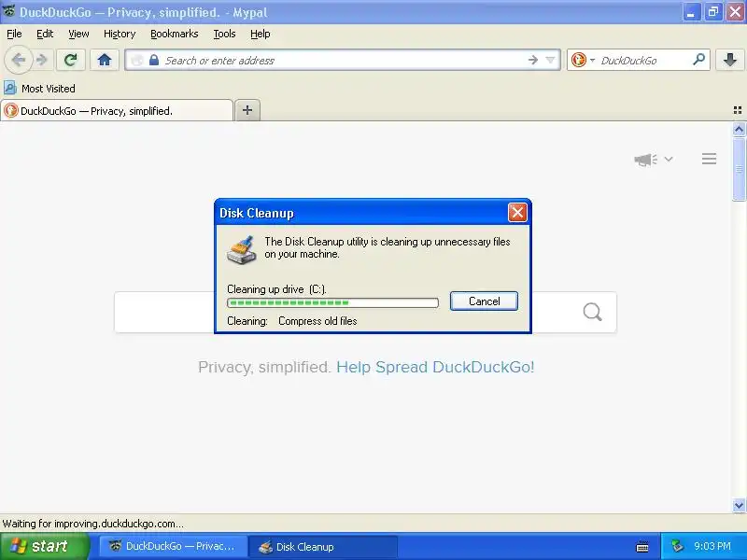Open a new tab

click(247, 110)
